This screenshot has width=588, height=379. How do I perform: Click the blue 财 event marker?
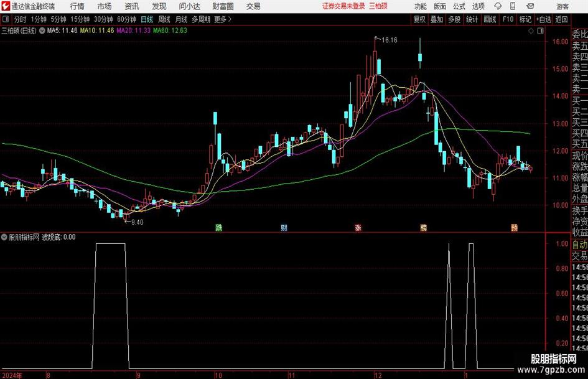point(284,227)
